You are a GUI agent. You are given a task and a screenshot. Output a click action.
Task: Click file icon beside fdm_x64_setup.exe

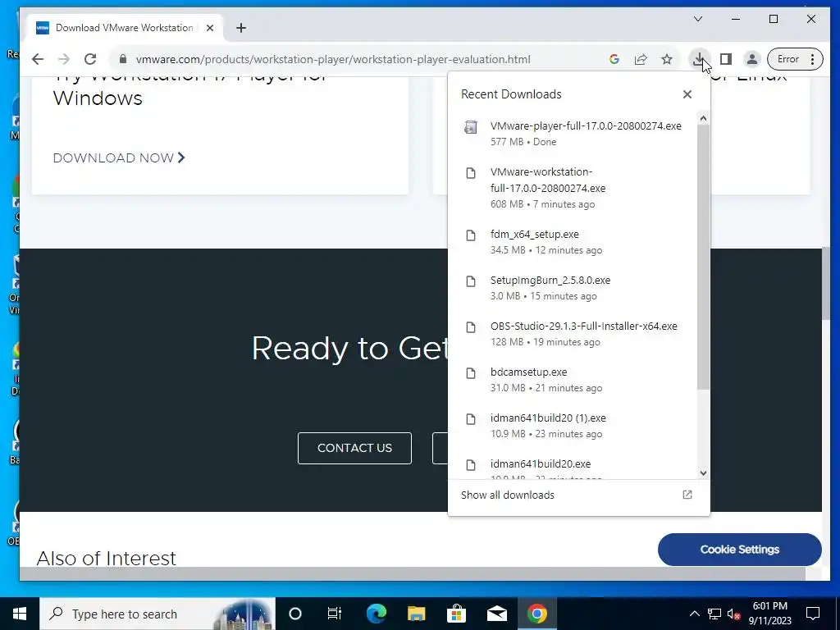[x=470, y=235]
